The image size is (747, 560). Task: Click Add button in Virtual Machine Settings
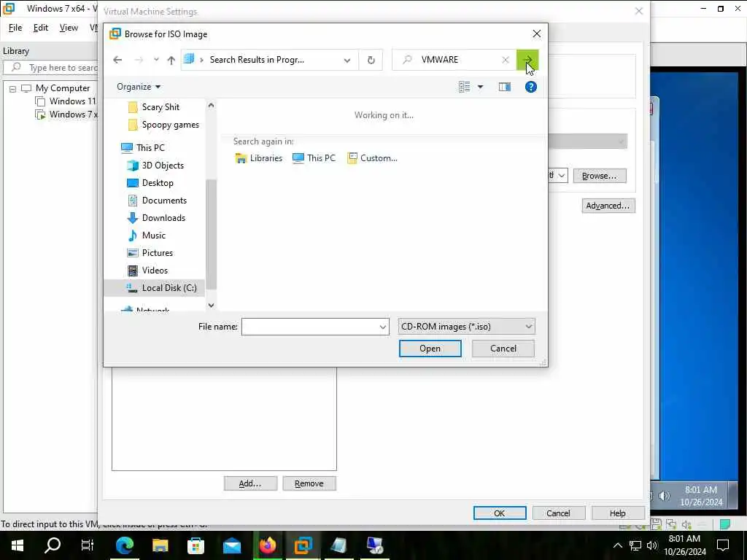pyautogui.click(x=250, y=483)
